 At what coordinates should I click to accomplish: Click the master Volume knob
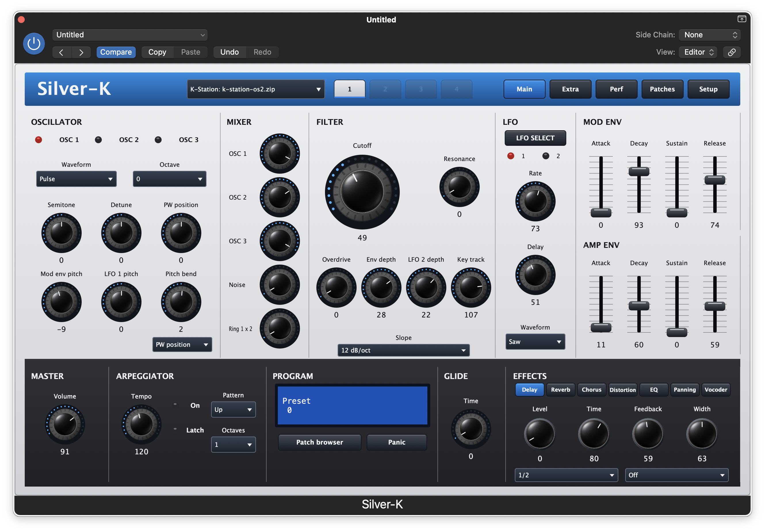click(65, 424)
